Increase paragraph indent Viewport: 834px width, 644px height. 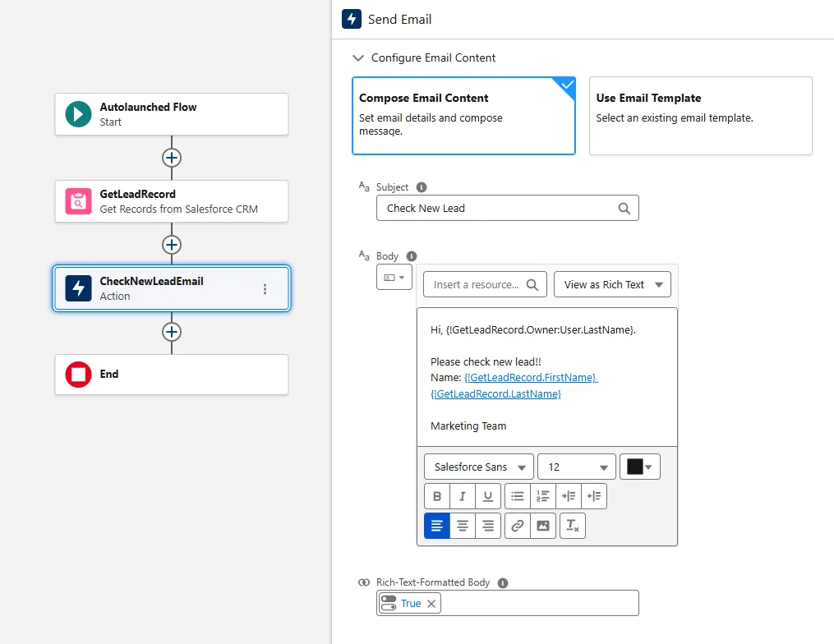569,496
